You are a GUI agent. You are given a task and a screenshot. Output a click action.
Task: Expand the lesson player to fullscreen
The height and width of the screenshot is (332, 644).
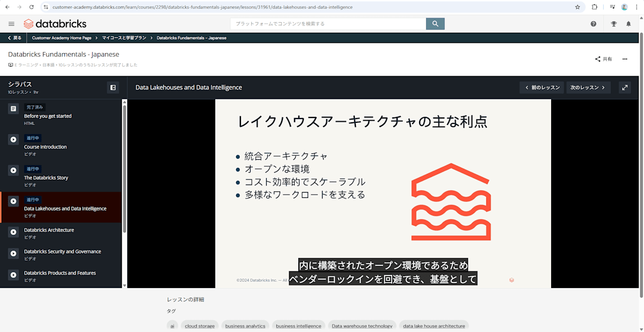coord(625,87)
